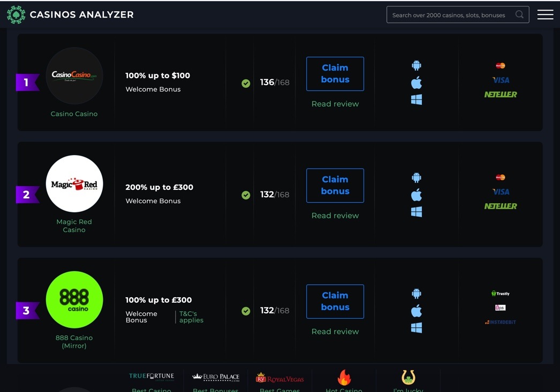The image size is (560, 392).
Task: Click the search magnifier icon
Action: click(x=519, y=14)
